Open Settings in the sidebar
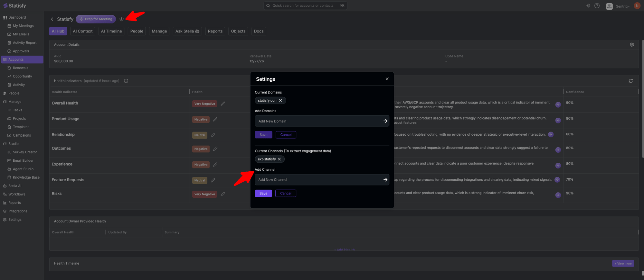This screenshot has width=644, height=280. (x=15, y=220)
